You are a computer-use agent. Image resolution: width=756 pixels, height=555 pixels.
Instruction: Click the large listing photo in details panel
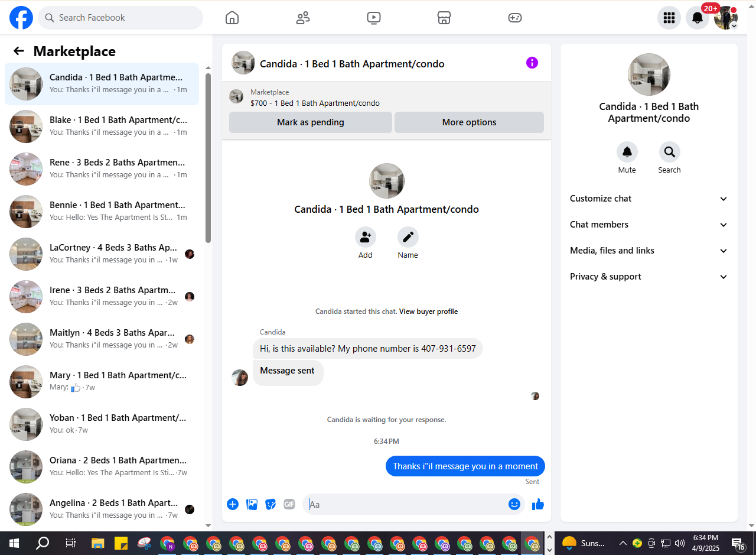click(x=649, y=74)
